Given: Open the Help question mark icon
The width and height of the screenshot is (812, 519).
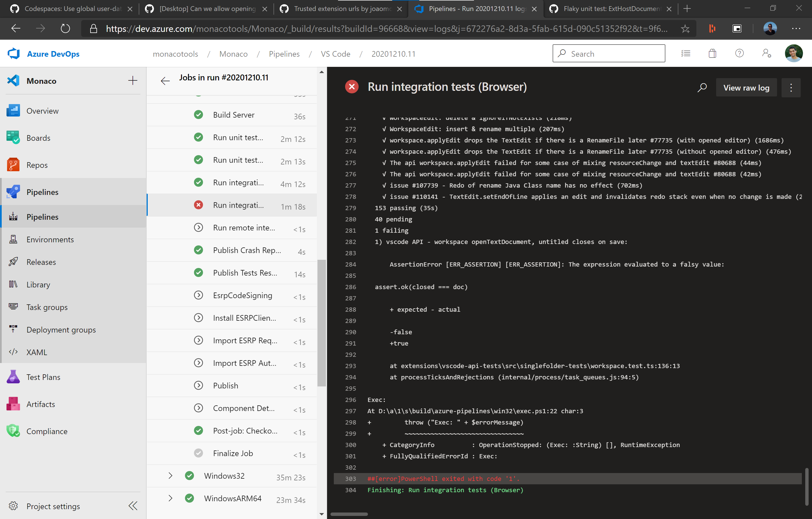Looking at the screenshot, I should tap(739, 53).
